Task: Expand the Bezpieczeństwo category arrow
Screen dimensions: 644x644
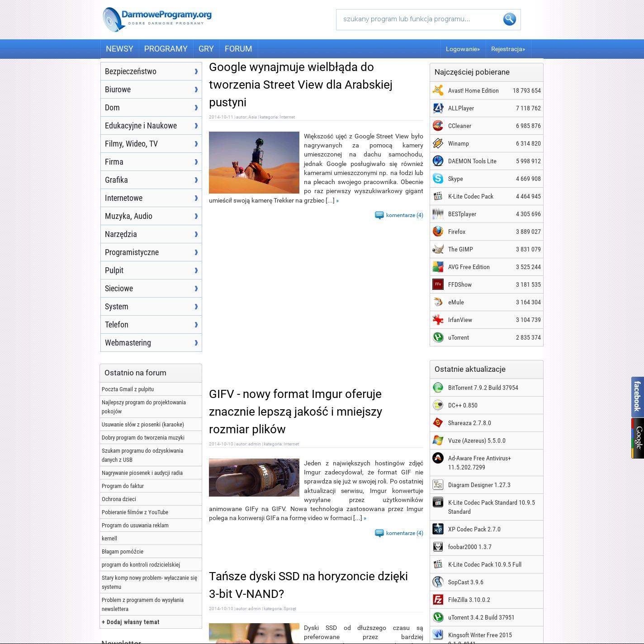Action: coord(196,71)
